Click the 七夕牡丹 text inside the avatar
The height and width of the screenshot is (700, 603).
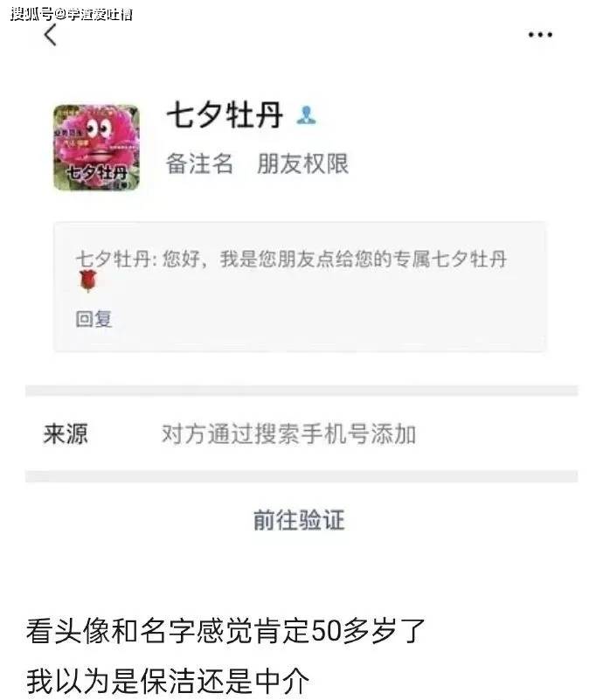(x=97, y=172)
